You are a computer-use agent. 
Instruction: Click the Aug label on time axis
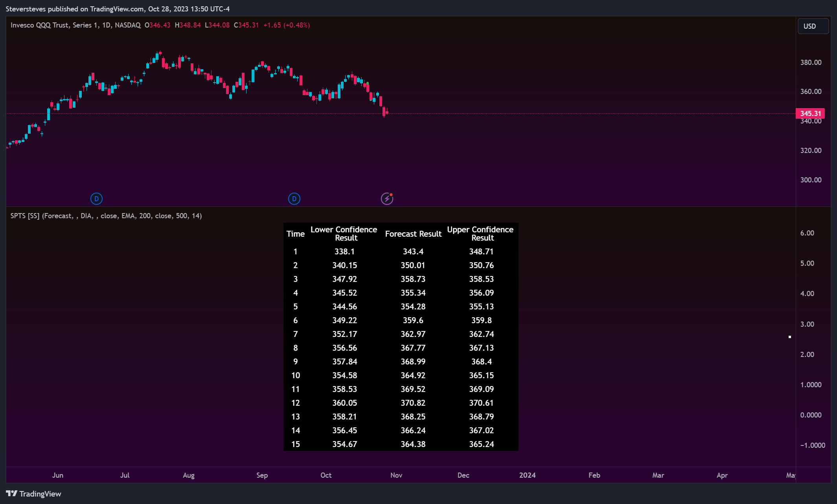point(189,475)
